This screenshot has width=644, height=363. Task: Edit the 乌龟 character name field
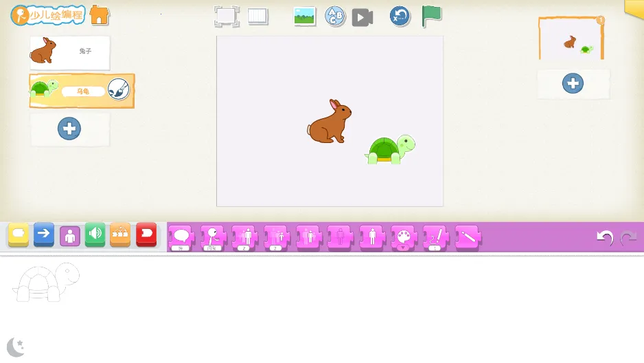click(x=83, y=91)
